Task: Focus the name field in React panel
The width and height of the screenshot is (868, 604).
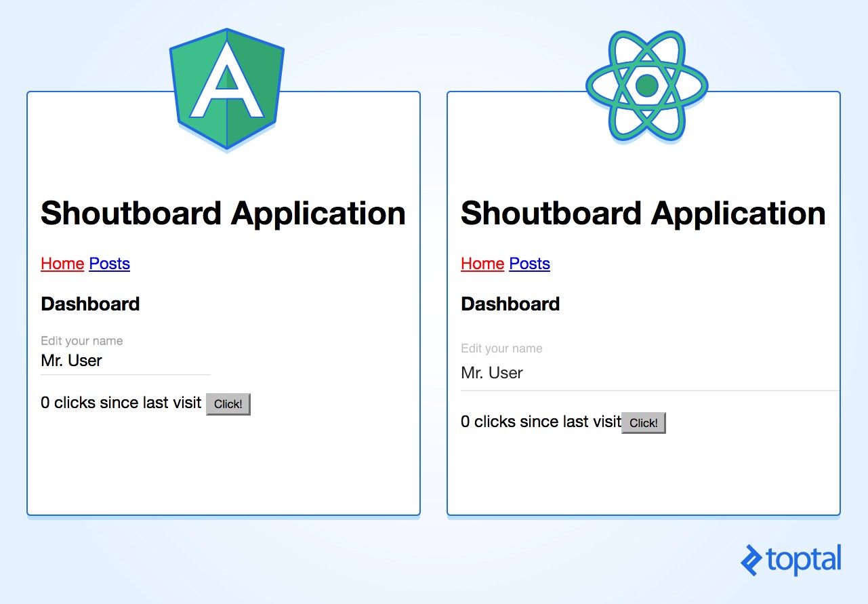Action: [x=650, y=374]
